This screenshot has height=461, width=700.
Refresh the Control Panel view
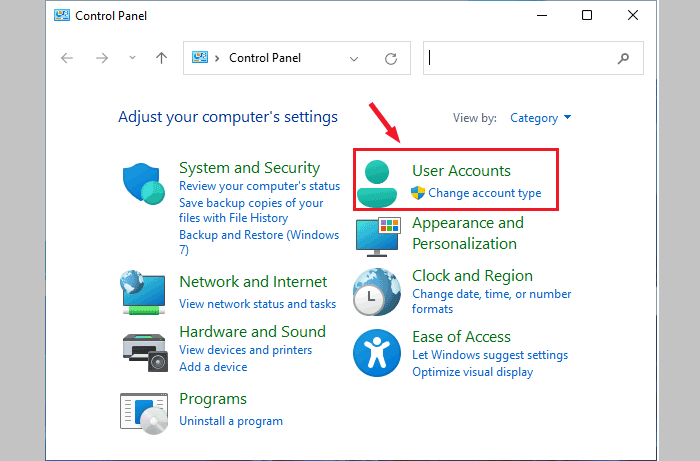(x=391, y=58)
